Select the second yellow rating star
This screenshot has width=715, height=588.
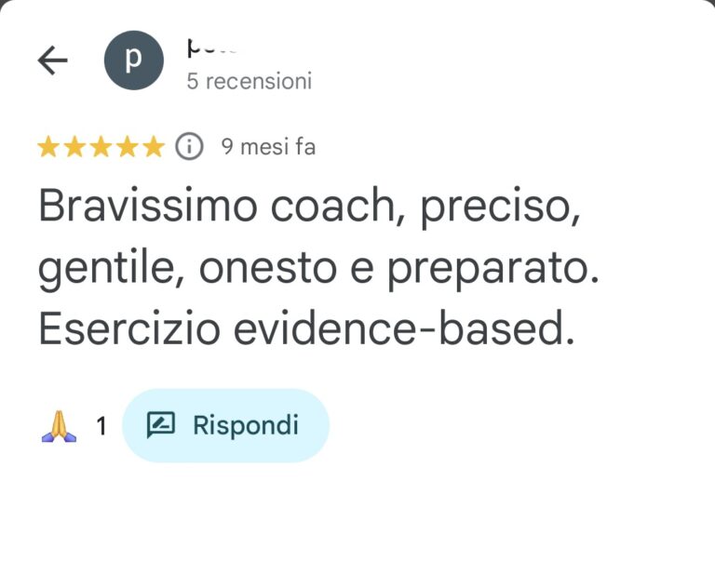[74, 147]
